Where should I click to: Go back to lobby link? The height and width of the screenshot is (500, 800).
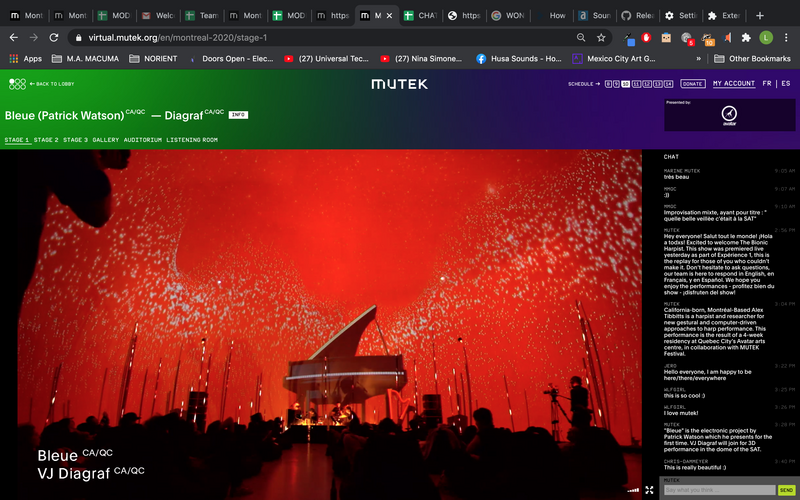[52, 84]
